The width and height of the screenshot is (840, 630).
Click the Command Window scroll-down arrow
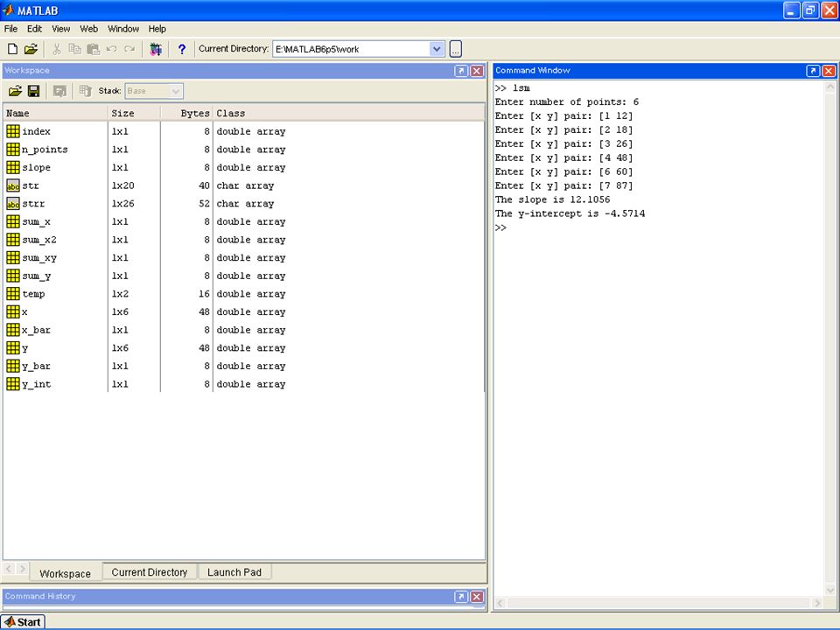[x=829, y=591]
